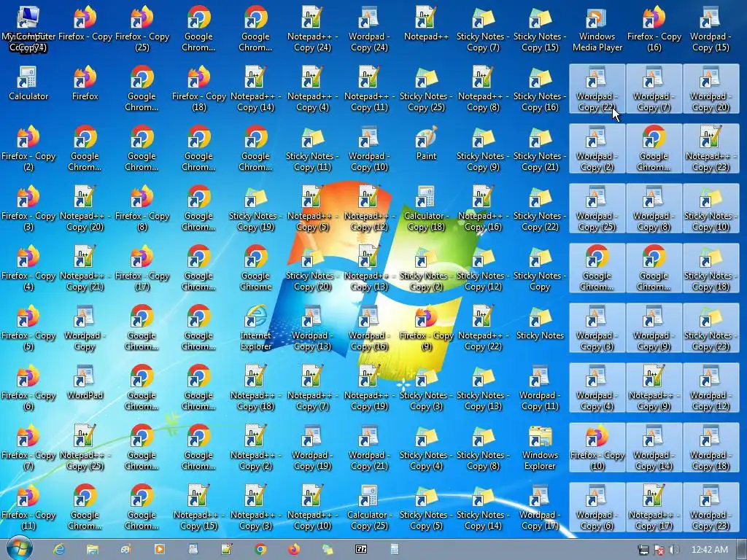
Task: Select the plain Firefox desktop shortcut
Action: [x=85, y=84]
